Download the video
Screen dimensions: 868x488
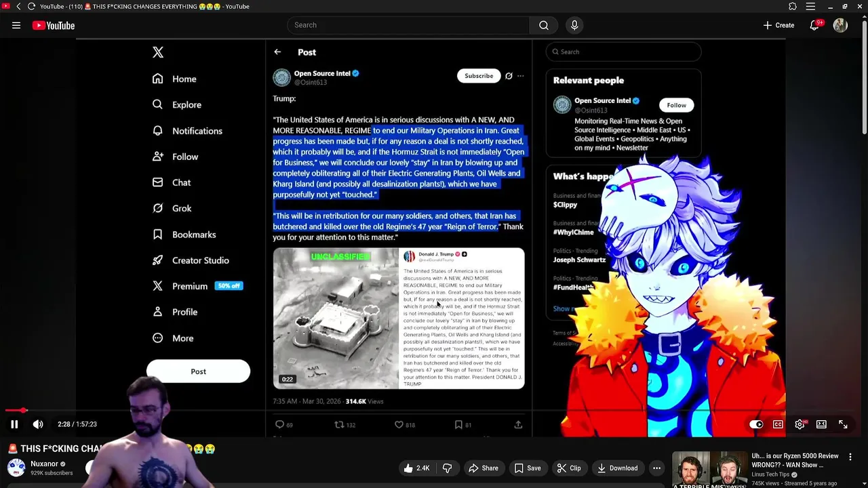(618, 468)
